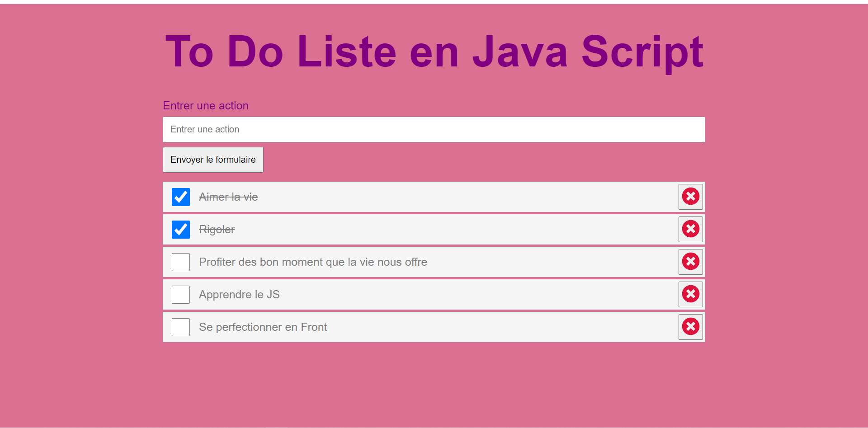Delete the 'Apprendre le JS' task
The image size is (868, 428).
690,294
